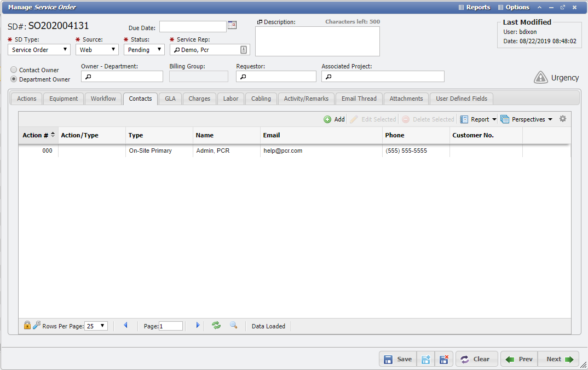Click the Save button
The height and width of the screenshot is (370, 588).
(397, 359)
